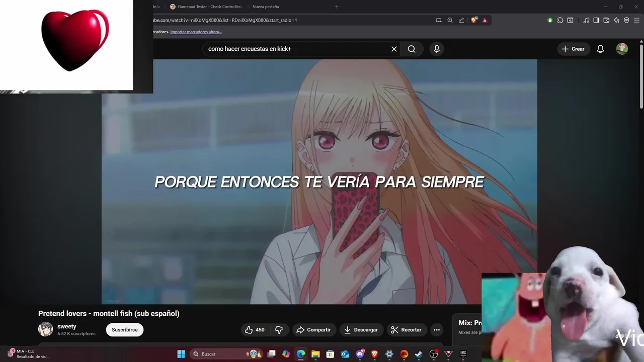The width and height of the screenshot is (644, 362).
Task: Open more actions three-dot menu under video
Action: coord(437,330)
